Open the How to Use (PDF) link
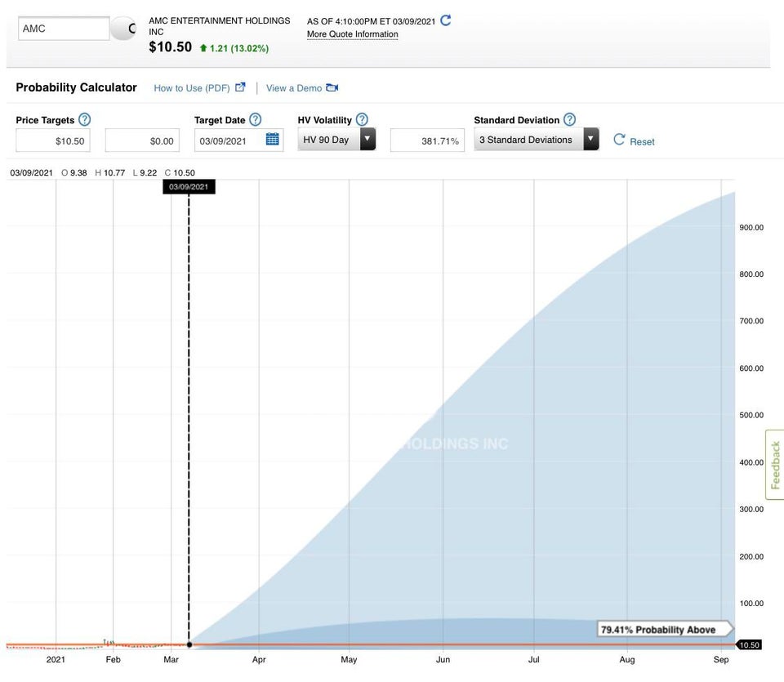 pos(192,88)
